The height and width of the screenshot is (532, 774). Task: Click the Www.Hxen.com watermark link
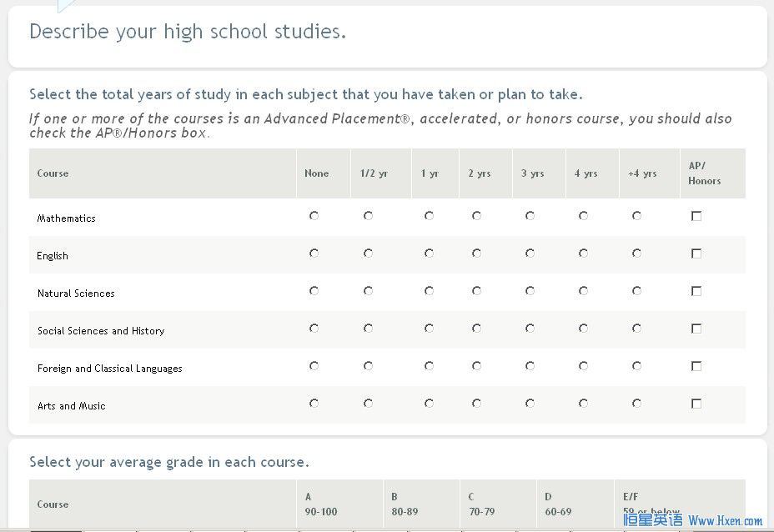725,520
